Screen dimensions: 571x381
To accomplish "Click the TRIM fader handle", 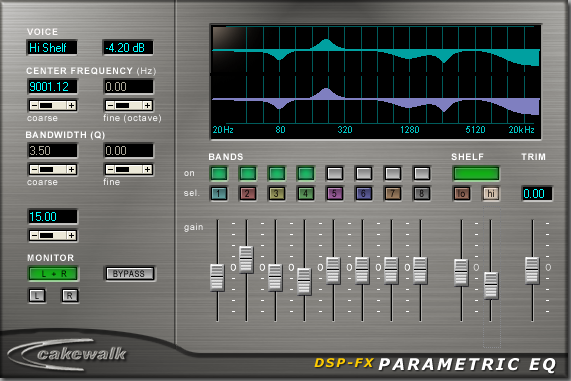I will click(x=532, y=270).
